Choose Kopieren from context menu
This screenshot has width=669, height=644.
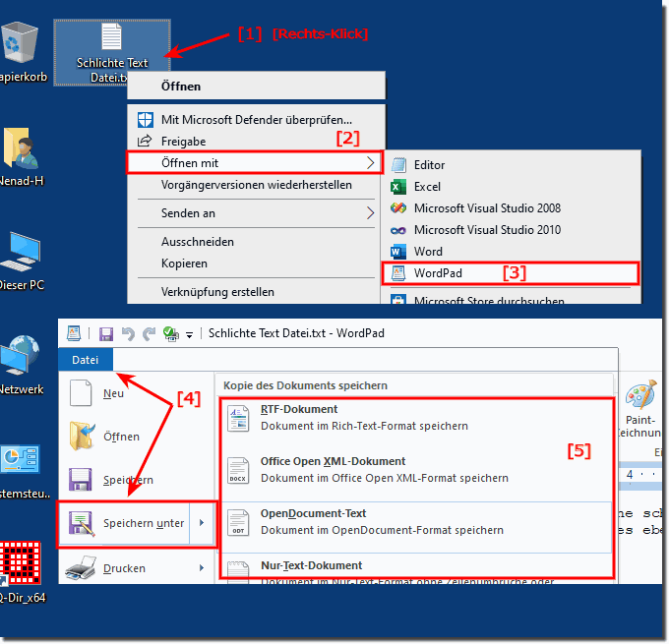tap(257, 263)
